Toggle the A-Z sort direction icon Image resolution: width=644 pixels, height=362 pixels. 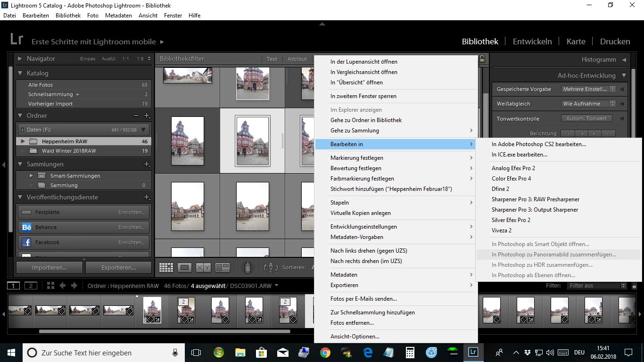pos(271,267)
